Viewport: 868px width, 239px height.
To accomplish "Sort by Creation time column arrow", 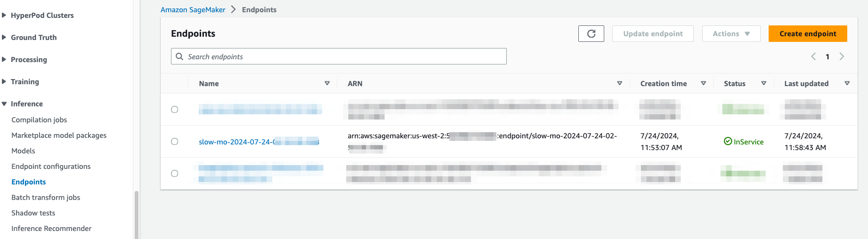I will [704, 83].
